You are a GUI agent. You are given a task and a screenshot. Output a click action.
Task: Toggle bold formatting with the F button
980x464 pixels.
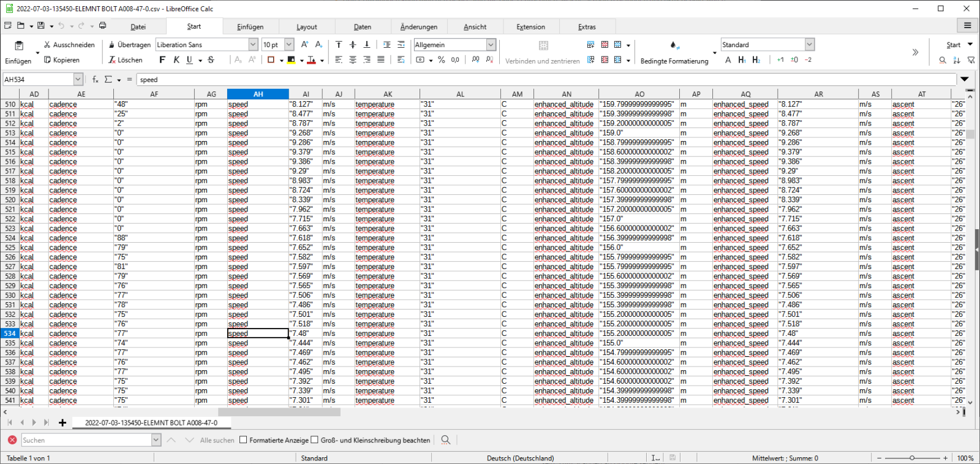(162, 60)
